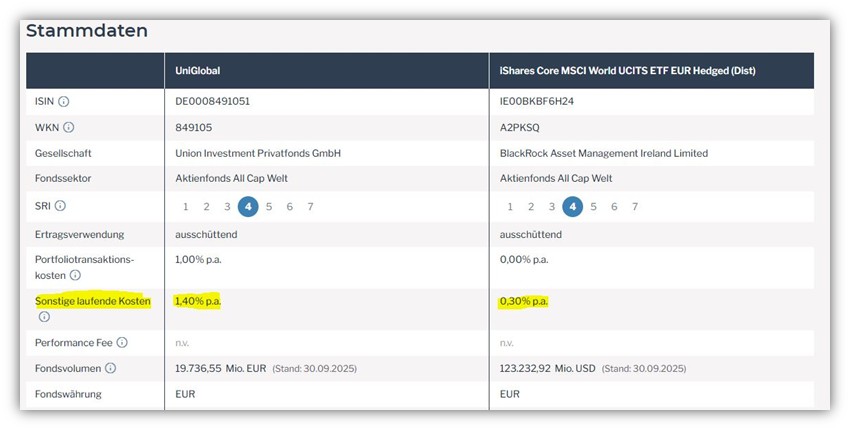The image size is (850, 430).
Task: Open the info icon next to SRI
Action: coord(60,206)
